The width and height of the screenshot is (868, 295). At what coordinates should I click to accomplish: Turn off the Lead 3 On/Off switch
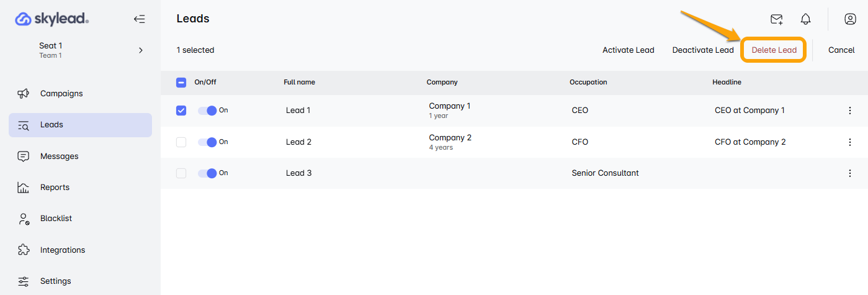[207, 173]
